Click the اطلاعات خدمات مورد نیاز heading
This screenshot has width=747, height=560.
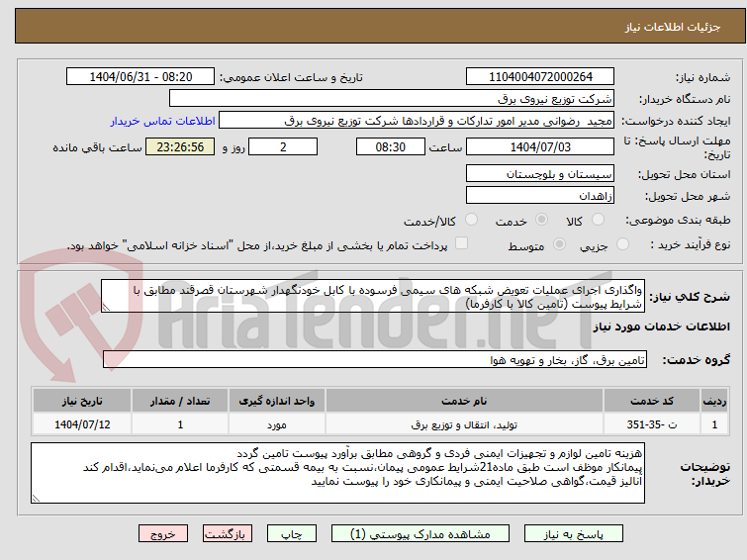coord(661,327)
